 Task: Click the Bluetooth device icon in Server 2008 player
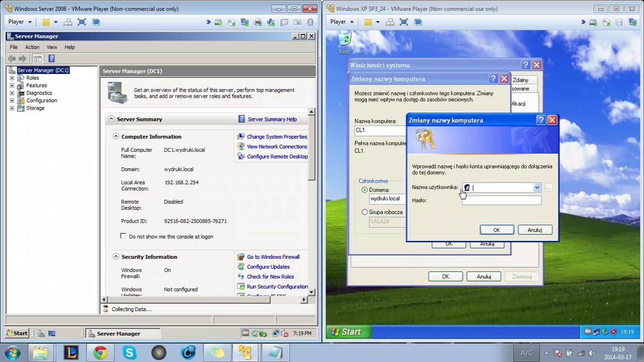click(x=310, y=22)
